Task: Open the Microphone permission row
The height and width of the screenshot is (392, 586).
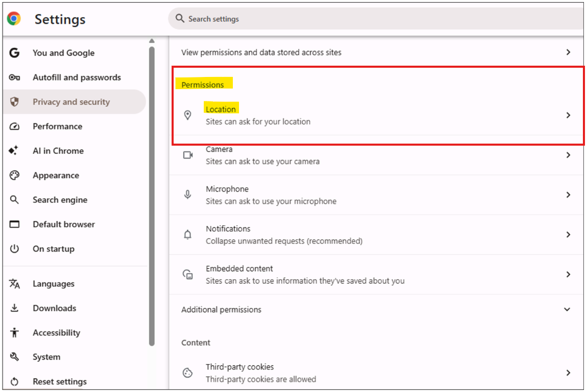Action: coord(377,195)
